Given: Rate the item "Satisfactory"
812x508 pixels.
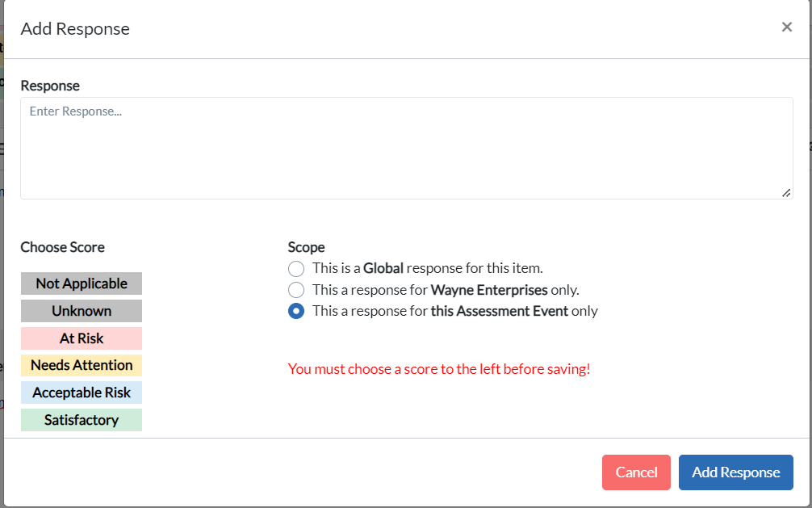Looking at the screenshot, I should click(x=81, y=420).
